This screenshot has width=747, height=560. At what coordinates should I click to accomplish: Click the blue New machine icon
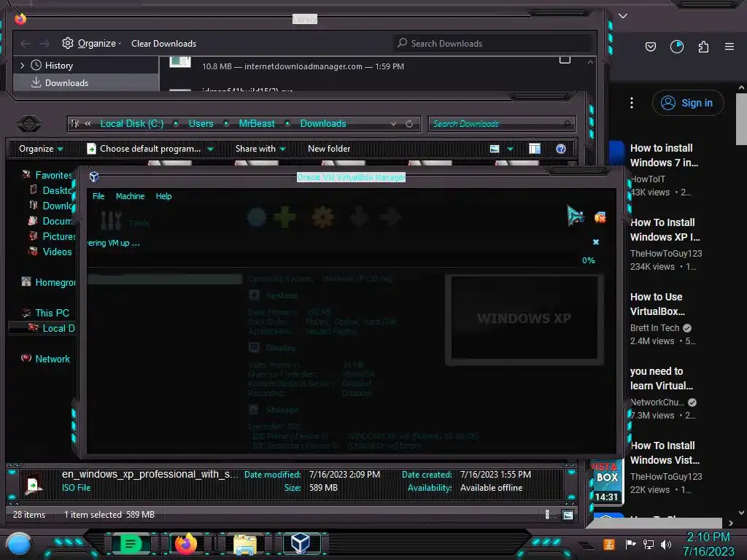coord(257,217)
